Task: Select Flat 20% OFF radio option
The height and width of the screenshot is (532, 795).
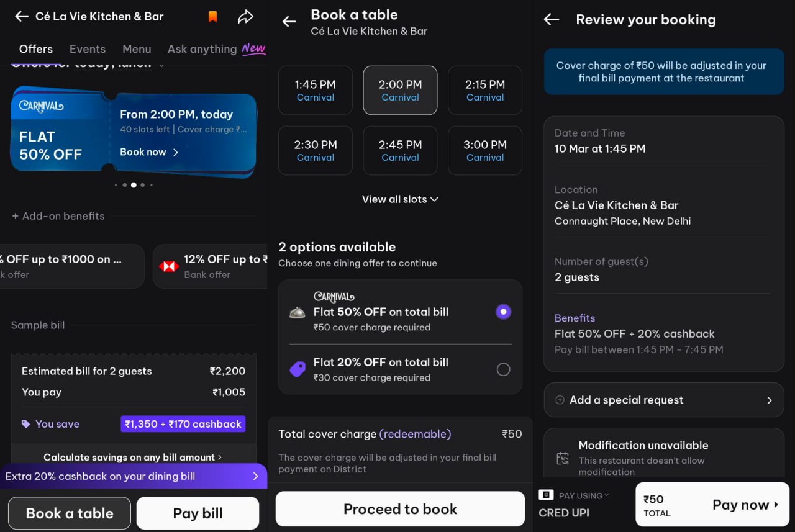Action: point(503,370)
